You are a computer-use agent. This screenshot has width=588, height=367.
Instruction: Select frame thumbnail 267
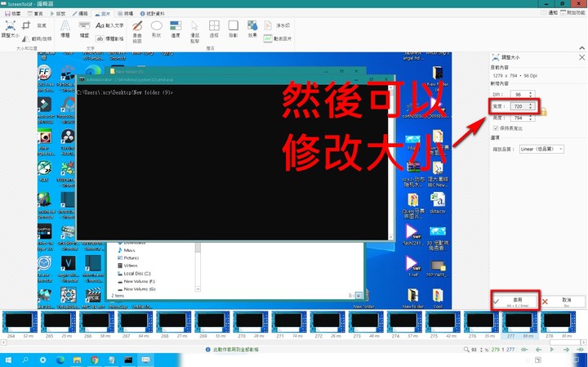[135, 325]
